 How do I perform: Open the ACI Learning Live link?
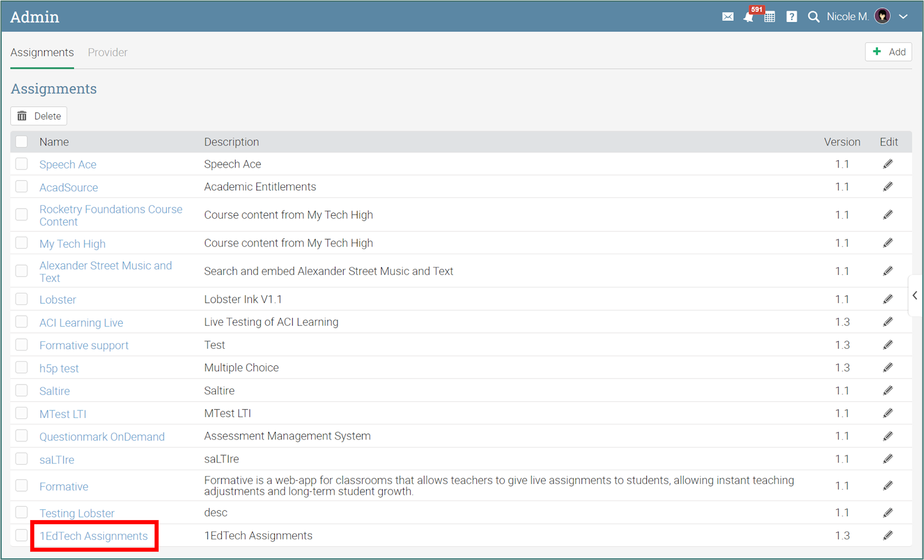(x=81, y=323)
